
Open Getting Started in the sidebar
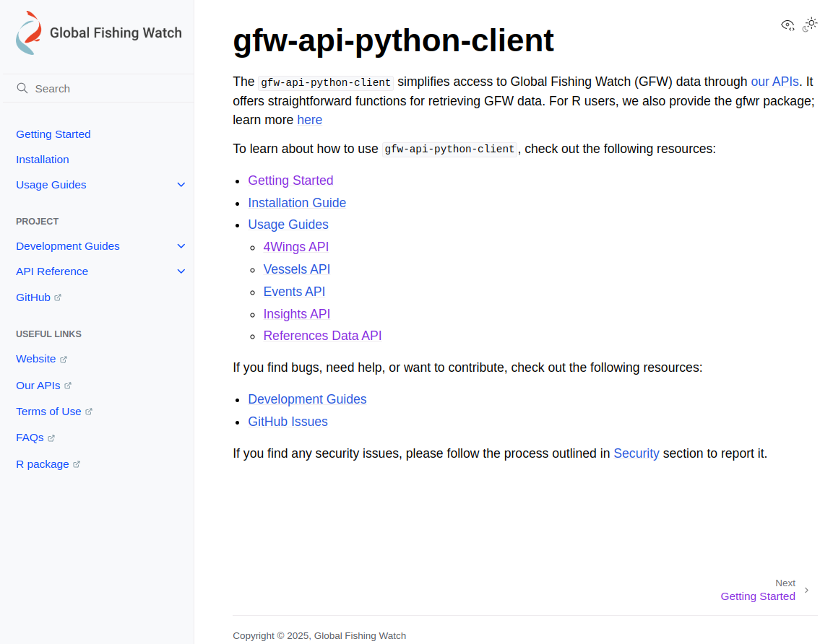53,134
